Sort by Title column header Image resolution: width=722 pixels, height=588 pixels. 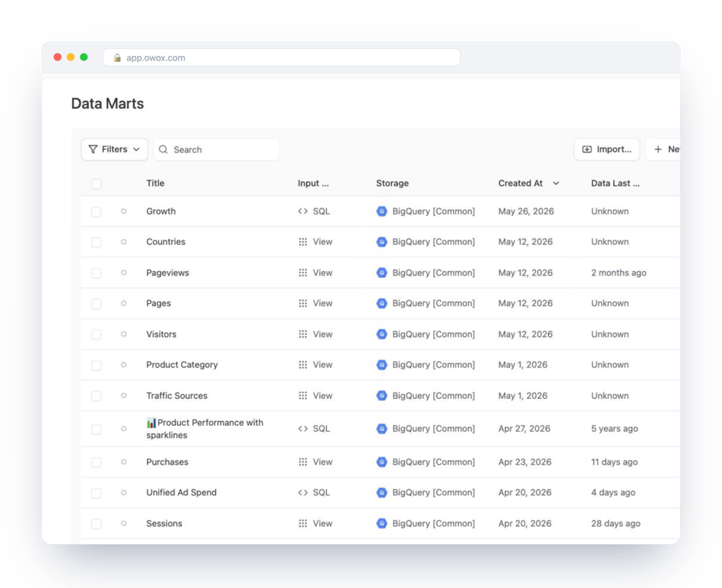pyautogui.click(x=155, y=183)
